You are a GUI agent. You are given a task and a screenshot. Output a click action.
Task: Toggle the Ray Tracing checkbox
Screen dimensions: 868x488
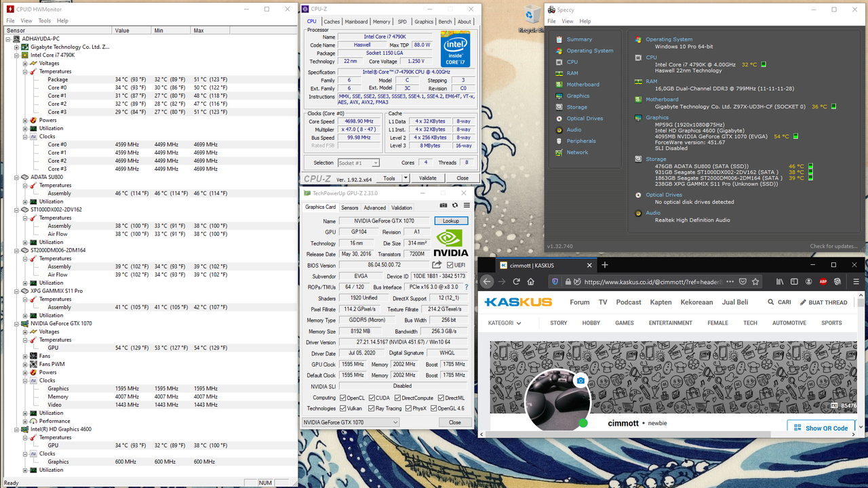(371, 408)
